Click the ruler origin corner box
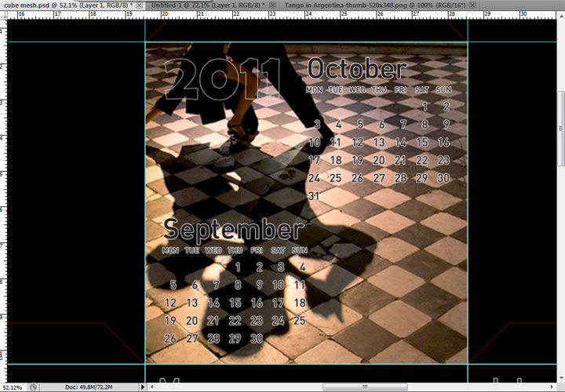The image size is (565, 392). click(3, 14)
